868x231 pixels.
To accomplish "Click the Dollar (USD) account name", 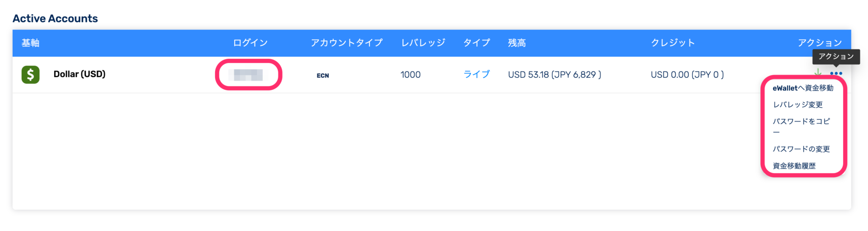I will coord(80,74).
